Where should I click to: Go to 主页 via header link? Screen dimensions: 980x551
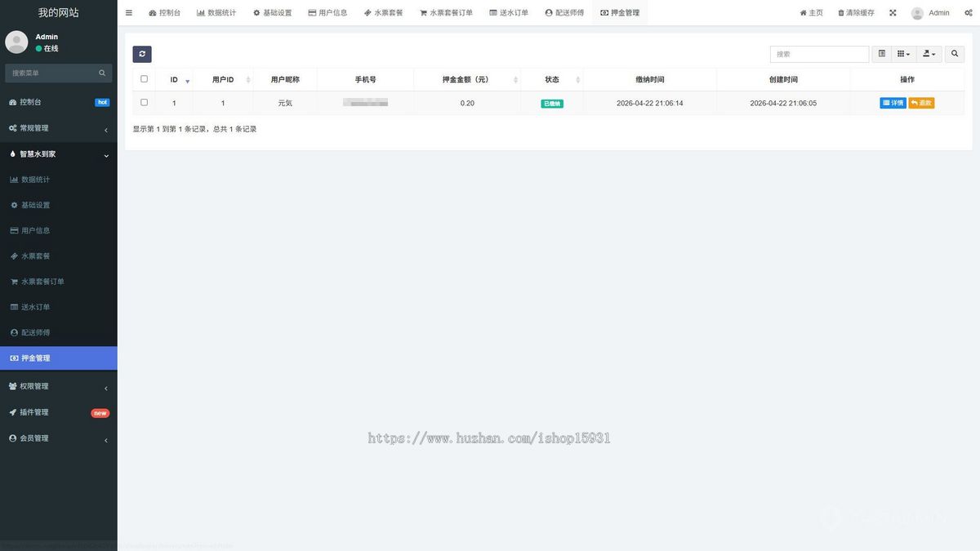point(812,13)
